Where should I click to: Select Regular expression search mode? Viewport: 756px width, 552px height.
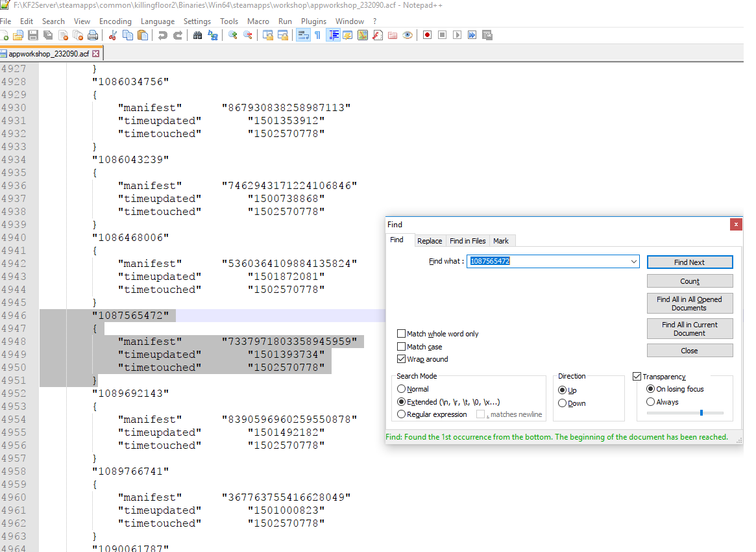[x=401, y=414]
